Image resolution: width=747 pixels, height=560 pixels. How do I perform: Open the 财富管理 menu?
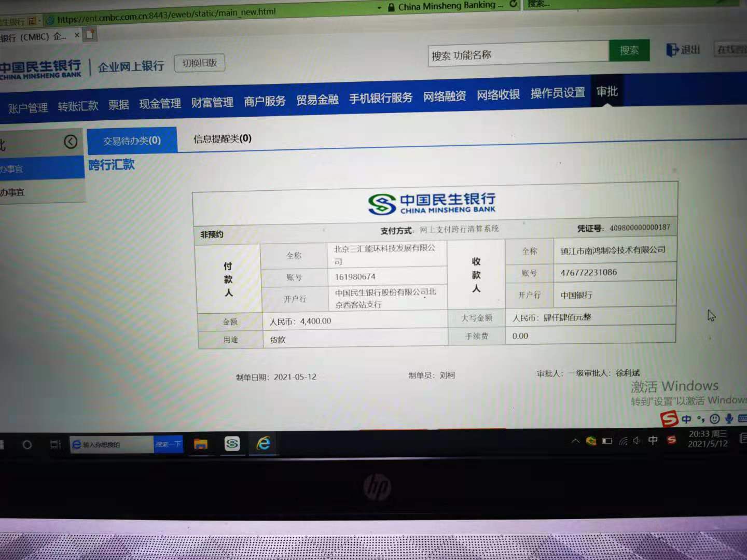click(212, 102)
